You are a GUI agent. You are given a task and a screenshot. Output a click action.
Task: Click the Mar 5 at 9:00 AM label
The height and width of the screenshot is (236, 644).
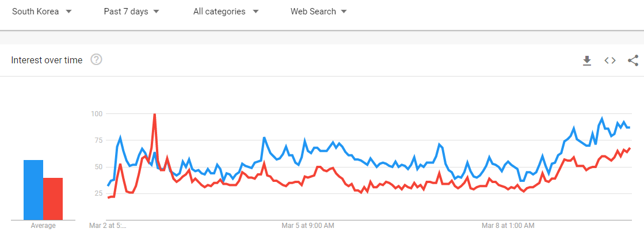308,226
